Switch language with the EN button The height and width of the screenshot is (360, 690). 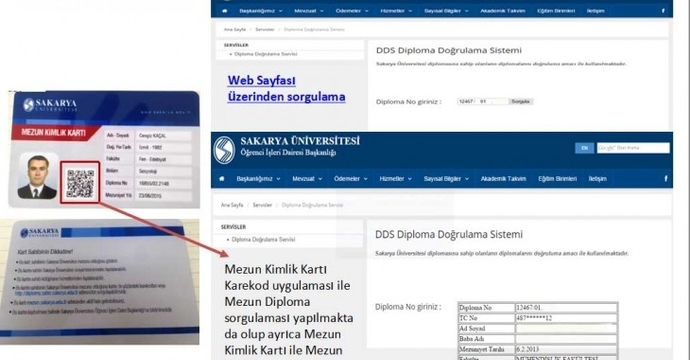(584, 148)
